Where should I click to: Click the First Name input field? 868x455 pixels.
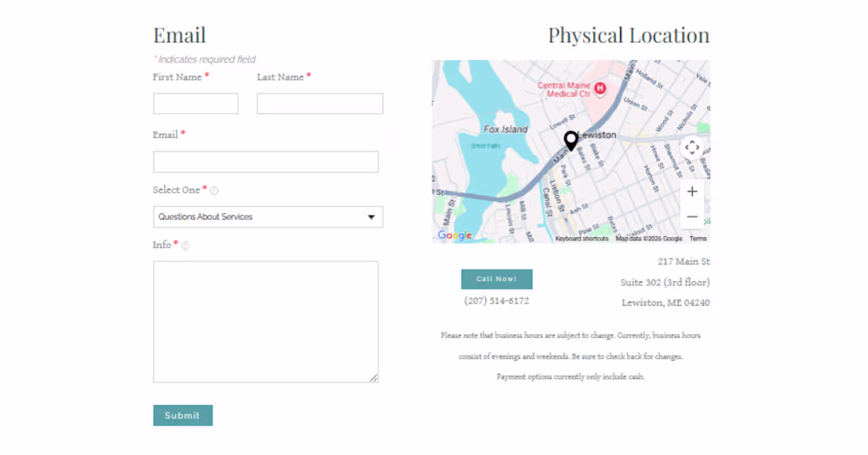coord(195,103)
